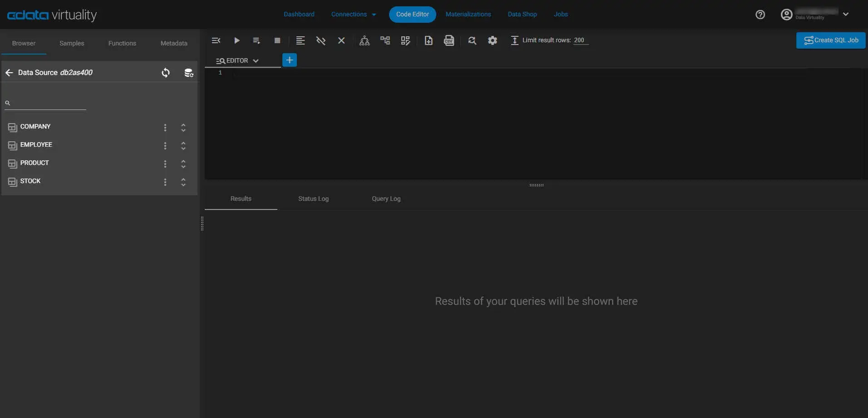
Task: Switch to the Functions tab
Action: (122, 43)
